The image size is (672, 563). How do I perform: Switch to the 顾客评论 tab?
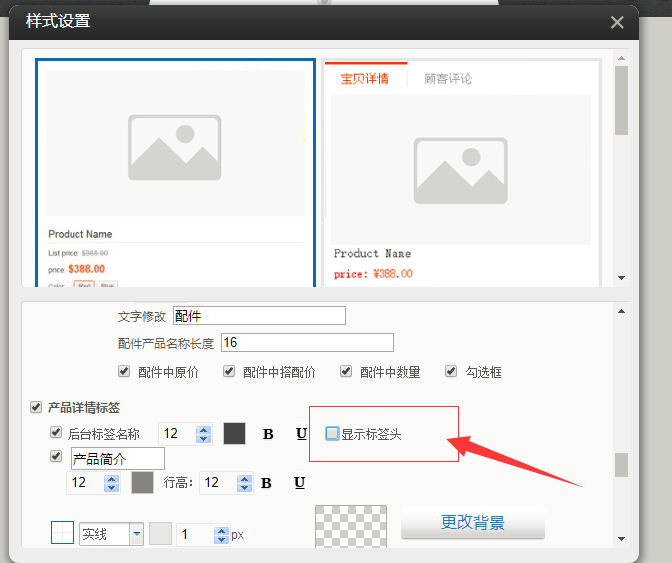pyautogui.click(x=448, y=79)
